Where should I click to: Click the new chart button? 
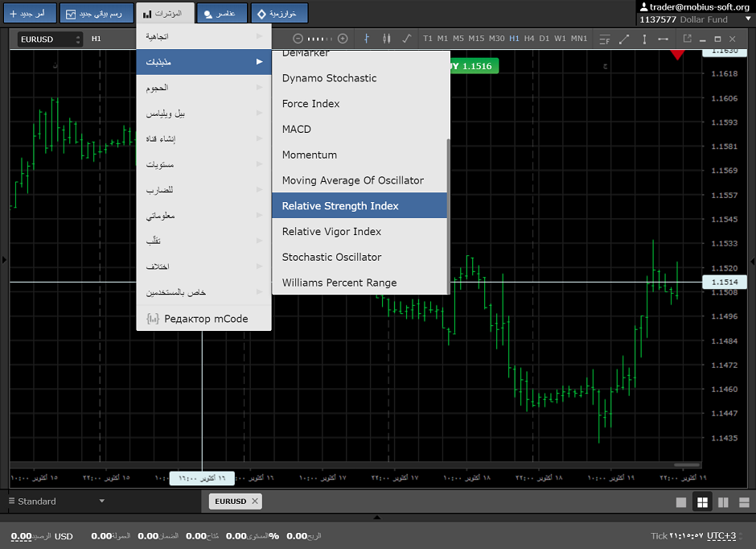click(x=97, y=13)
